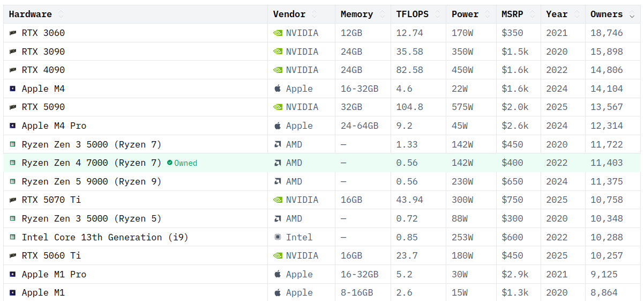Open the Apple M1 hardware entry
Image resolution: width=644 pixels, height=301 pixels.
(x=43, y=293)
